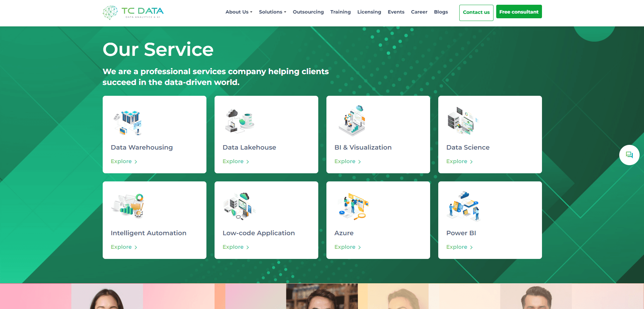This screenshot has height=309, width=644.
Task: Expand the Solutions dropdown menu
Action: coord(273,12)
